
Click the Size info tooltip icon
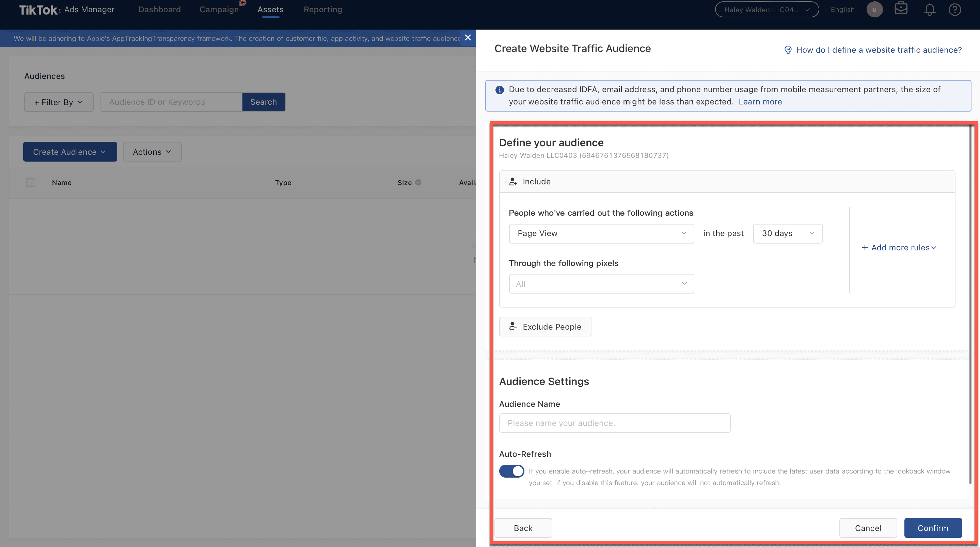pos(418,182)
